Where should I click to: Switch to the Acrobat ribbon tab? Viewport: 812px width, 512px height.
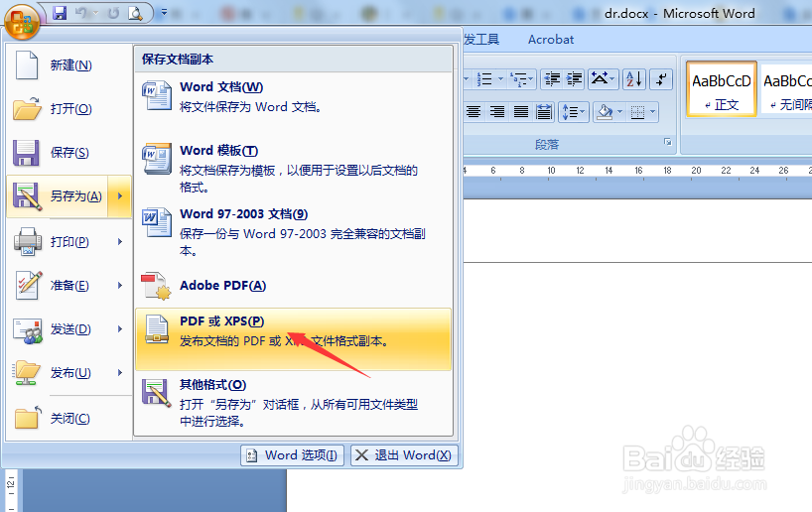coord(551,40)
